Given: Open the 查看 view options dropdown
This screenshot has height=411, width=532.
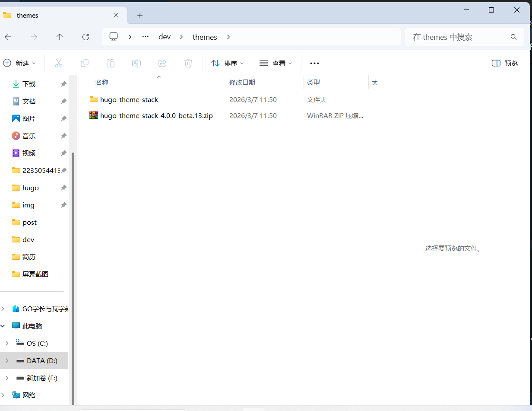Looking at the screenshot, I should 276,63.
